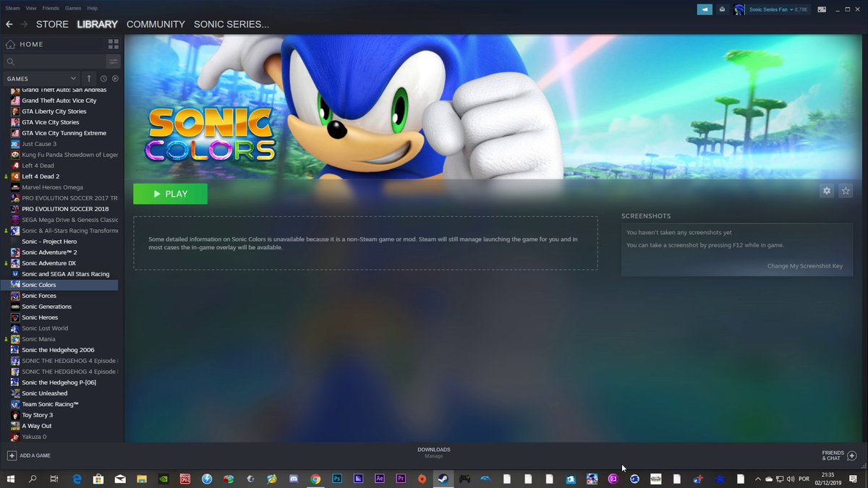Open the inbox envelope icon
The height and width of the screenshot is (488, 868).
[x=722, y=9]
